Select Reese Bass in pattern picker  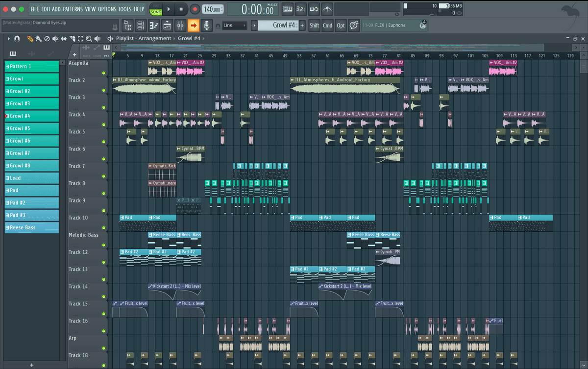pos(32,227)
